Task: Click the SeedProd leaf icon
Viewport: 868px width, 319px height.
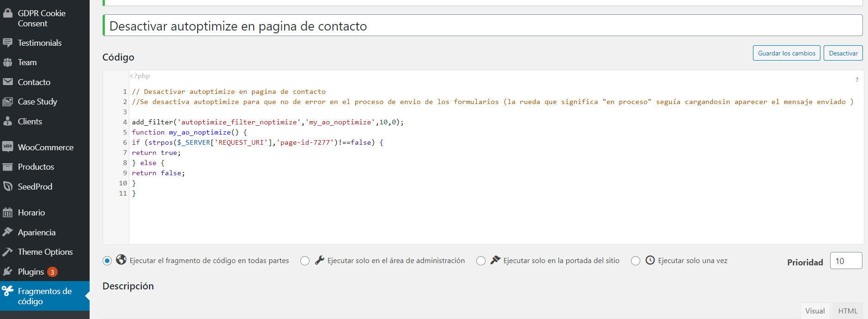Action: pos(8,186)
